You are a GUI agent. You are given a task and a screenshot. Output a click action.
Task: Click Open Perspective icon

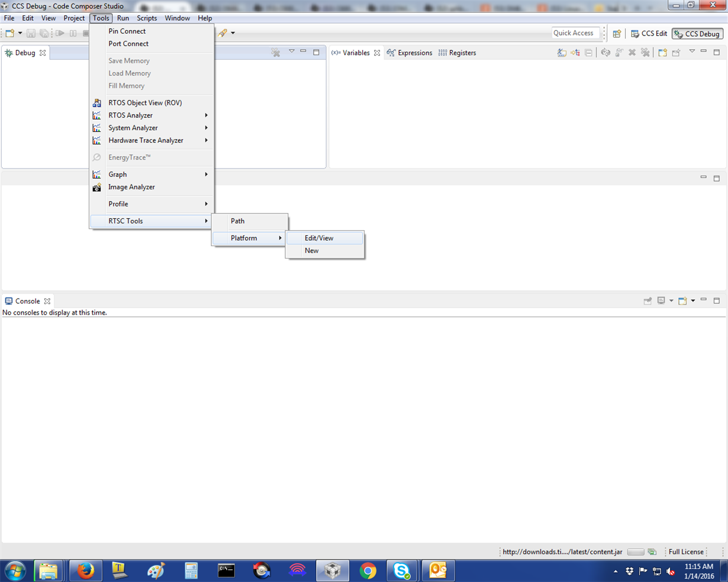[x=617, y=34]
